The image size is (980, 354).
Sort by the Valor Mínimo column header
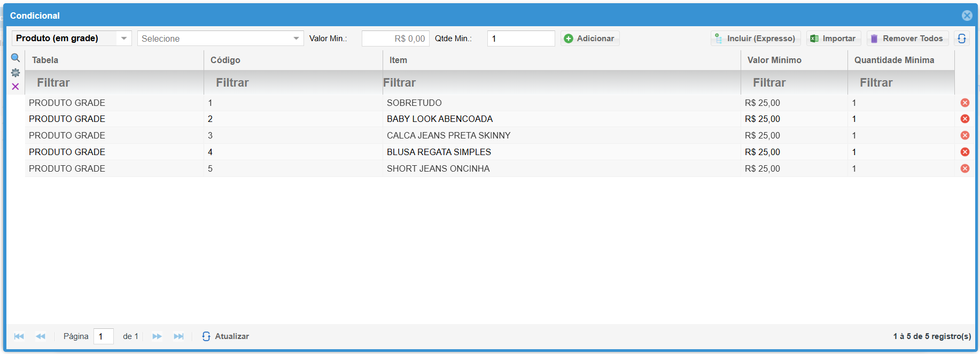pos(774,60)
